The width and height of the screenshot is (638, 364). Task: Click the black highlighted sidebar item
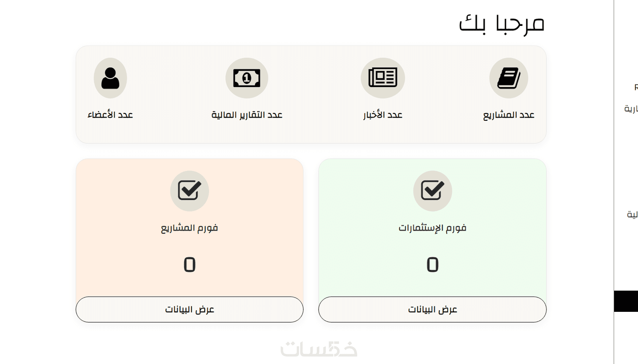coord(626,301)
